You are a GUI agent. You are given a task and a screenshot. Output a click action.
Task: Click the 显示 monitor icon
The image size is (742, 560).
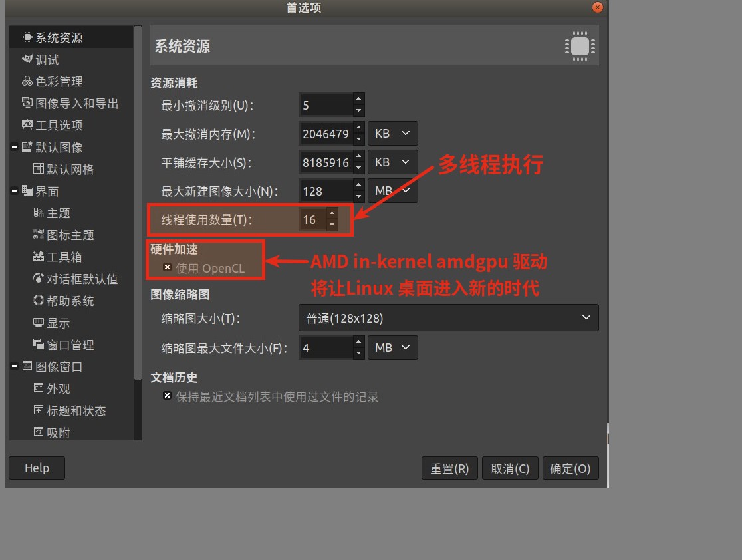pyautogui.click(x=39, y=323)
